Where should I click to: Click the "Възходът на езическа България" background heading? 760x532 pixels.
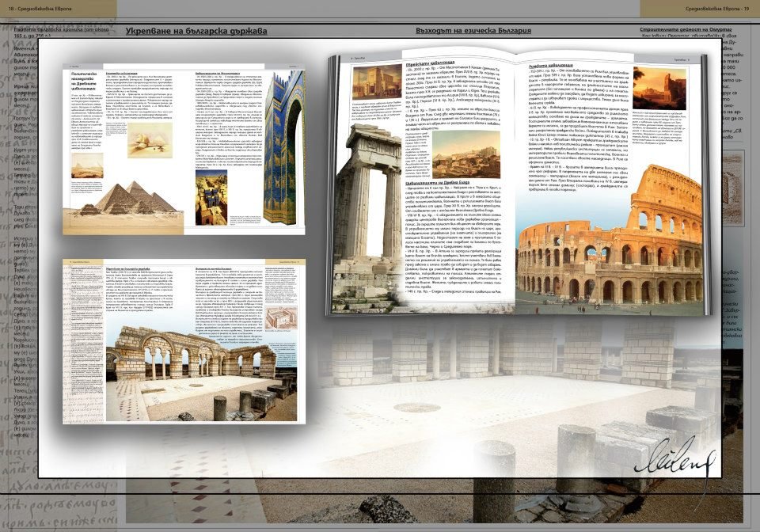[473, 31]
